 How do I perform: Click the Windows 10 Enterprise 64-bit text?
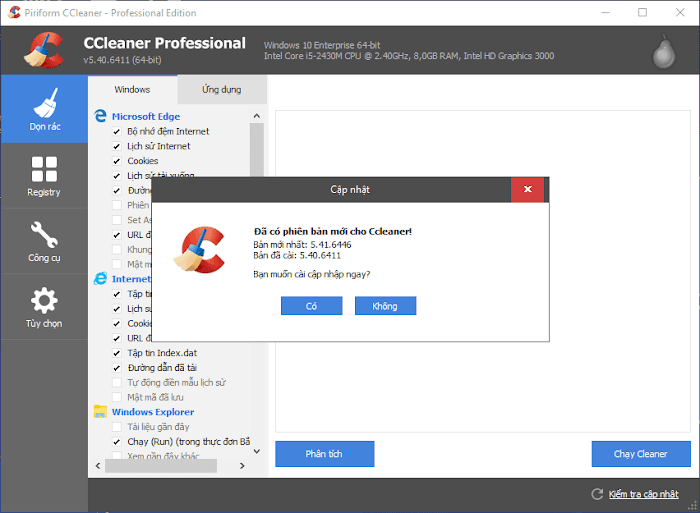(322, 45)
